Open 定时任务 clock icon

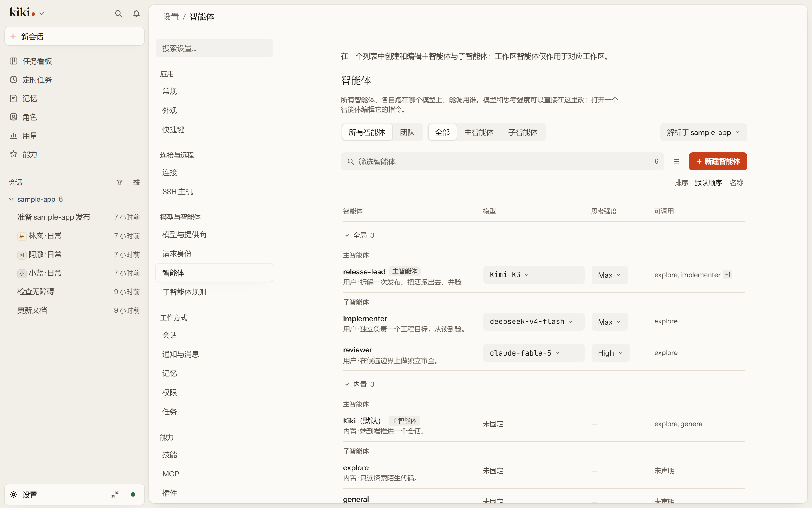point(14,80)
